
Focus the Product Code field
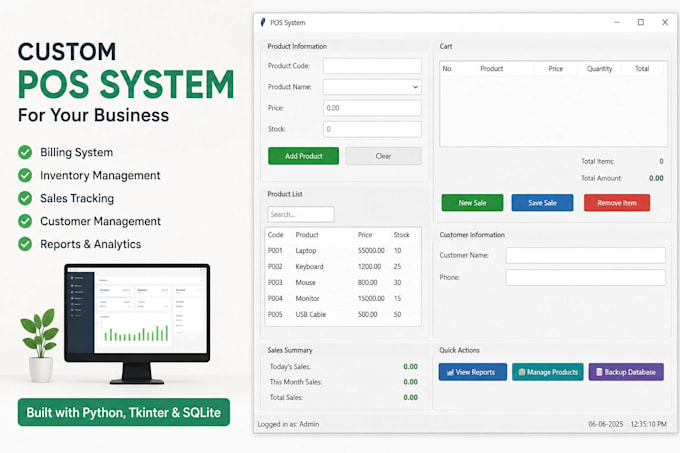tap(372, 66)
